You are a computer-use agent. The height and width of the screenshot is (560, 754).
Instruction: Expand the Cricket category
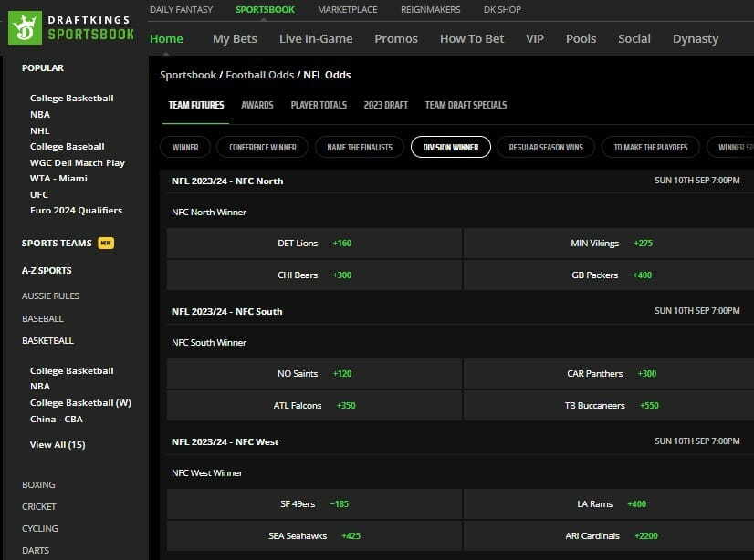[x=39, y=507]
